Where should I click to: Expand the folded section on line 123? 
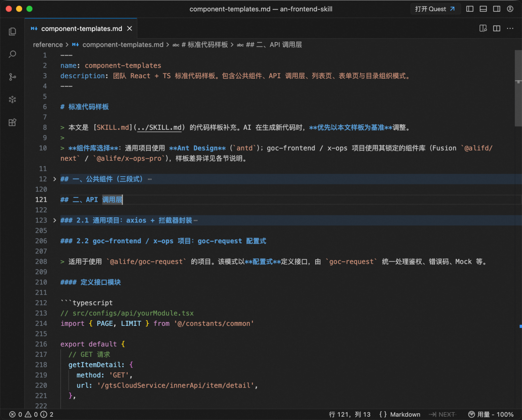55,220
